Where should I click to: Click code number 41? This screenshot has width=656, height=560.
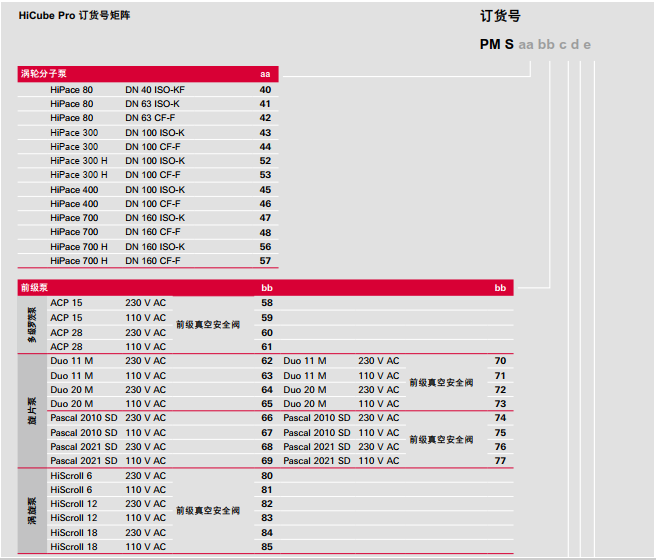point(265,104)
